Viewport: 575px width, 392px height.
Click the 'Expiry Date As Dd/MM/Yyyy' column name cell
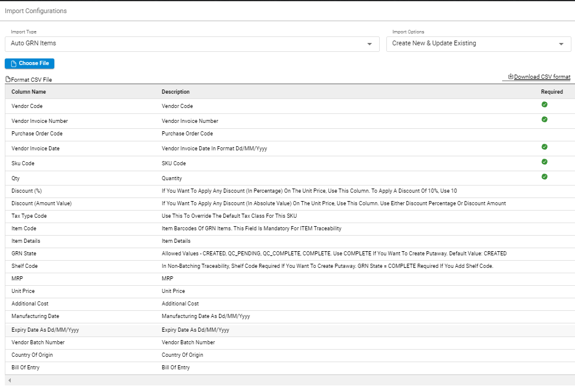point(45,330)
